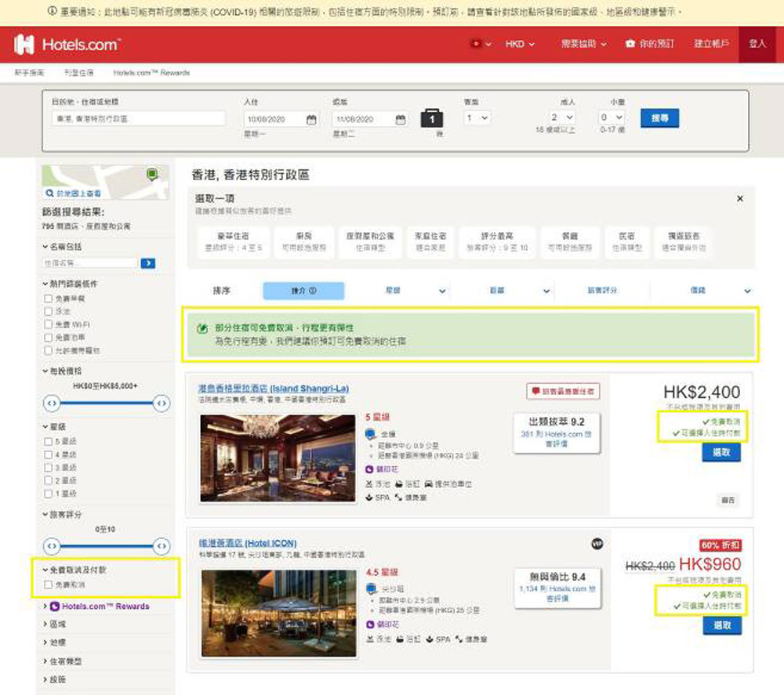Viewport: 784px width, 695px height.
Task: Click the VIP badge on Hotel ICON
Action: point(597,544)
